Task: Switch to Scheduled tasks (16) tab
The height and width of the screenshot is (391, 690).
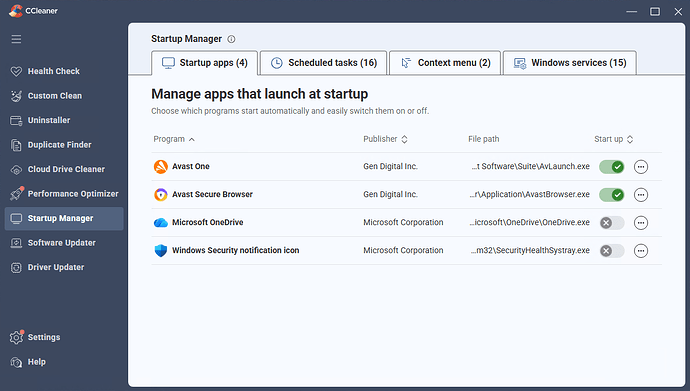Action: coord(323,63)
